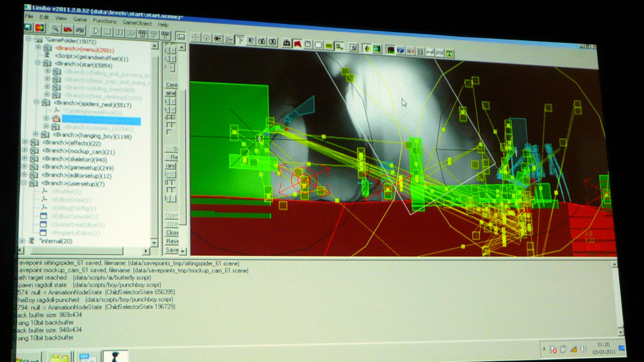Click the red undo arrow icon

click(x=67, y=30)
